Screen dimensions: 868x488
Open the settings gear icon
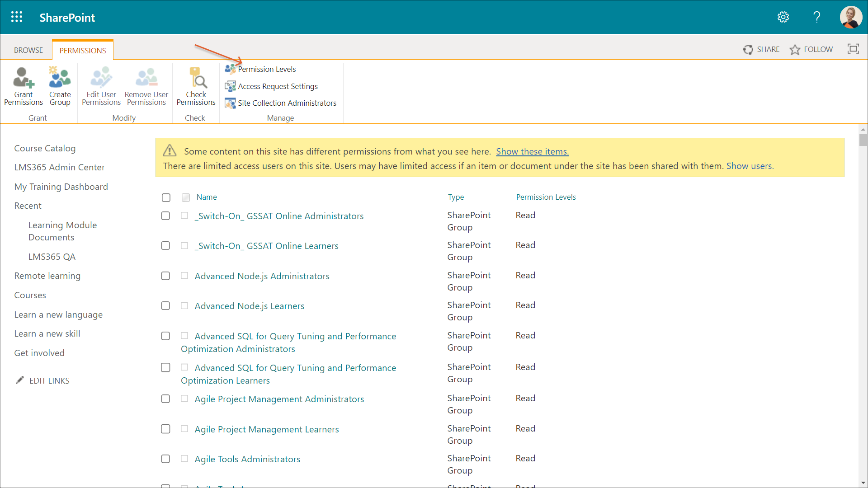pyautogui.click(x=783, y=17)
